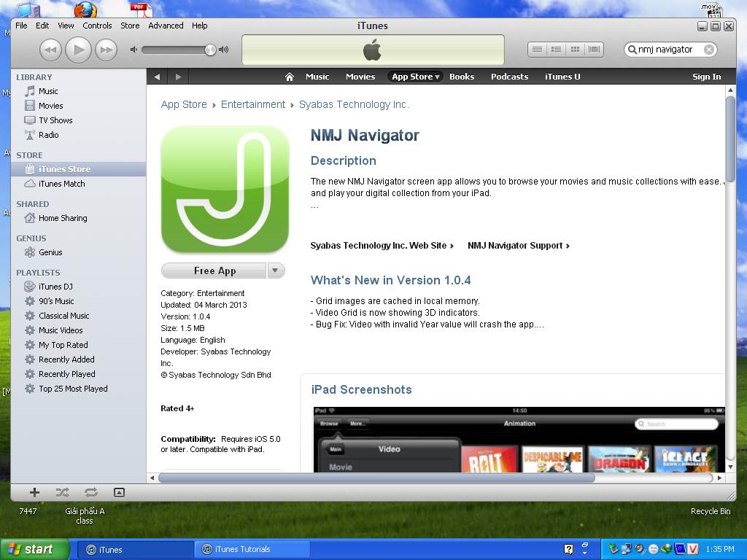This screenshot has width=747, height=560.
Task: Skip ahead with the next track button
Action: click(x=107, y=50)
